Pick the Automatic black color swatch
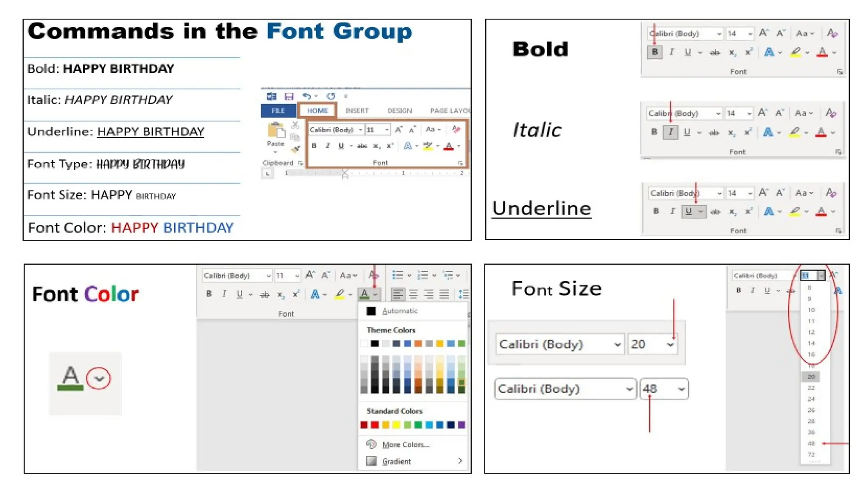This screenshot has width=868, height=488. [x=371, y=311]
